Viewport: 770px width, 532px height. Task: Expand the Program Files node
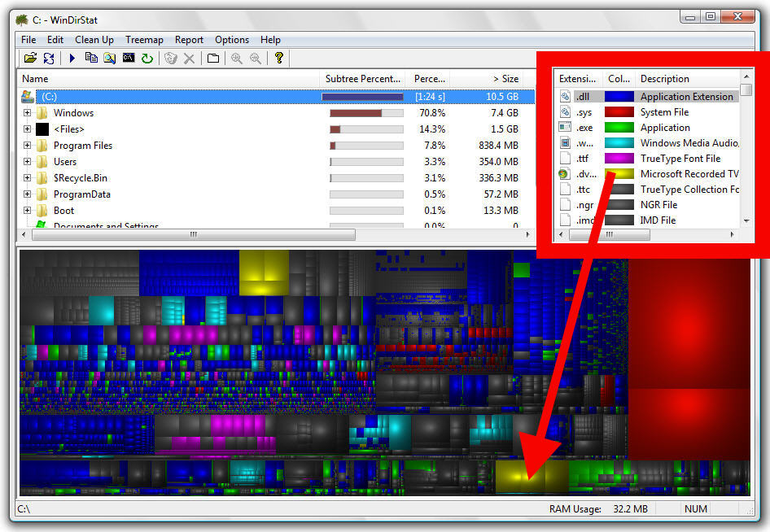coord(28,146)
